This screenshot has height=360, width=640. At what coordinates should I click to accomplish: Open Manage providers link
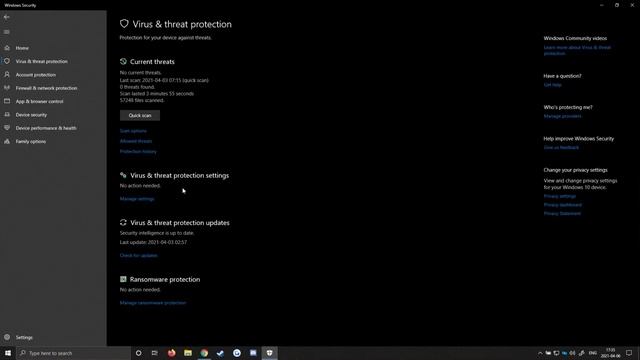[562, 116]
